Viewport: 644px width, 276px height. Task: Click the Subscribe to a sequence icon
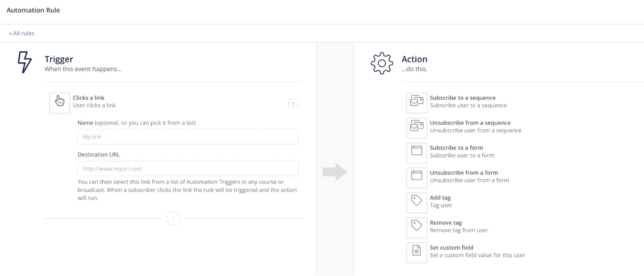click(x=416, y=102)
